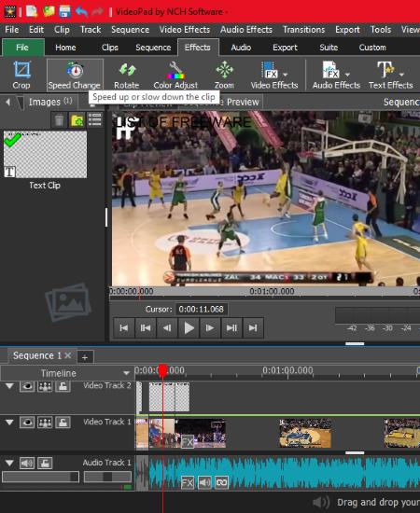This screenshot has height=513, width=420.
Task: Switch to the Export ribbon tab
Action: (285, 48)
